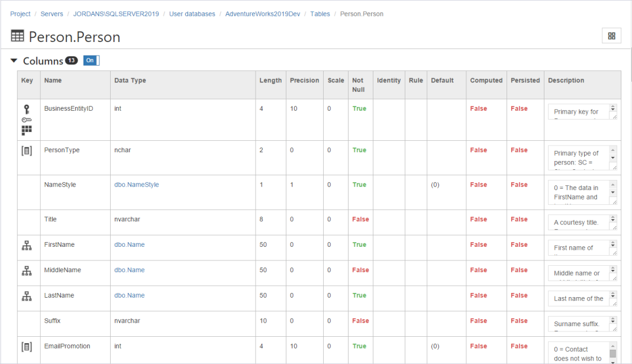Open the dbo.Name type for LastName
Viewport: 632px width, 364px height.
(129, 295)
